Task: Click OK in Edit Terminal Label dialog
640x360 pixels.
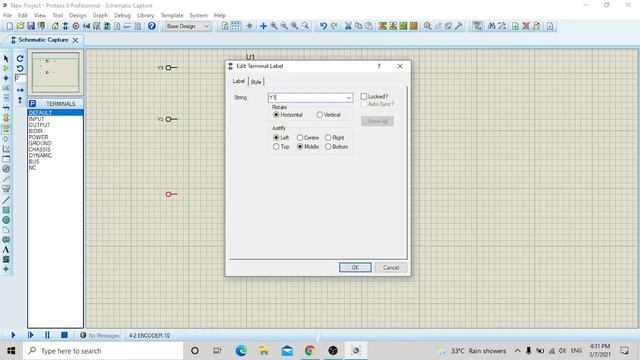Action: pos(355,267)
